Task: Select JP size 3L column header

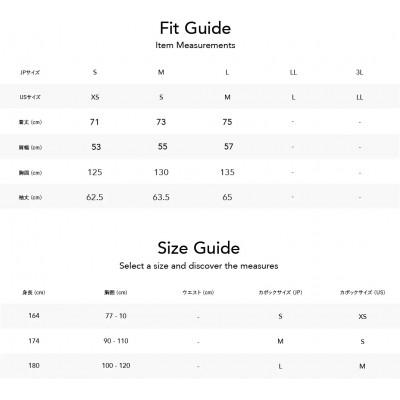Action: tap(359, 72)
